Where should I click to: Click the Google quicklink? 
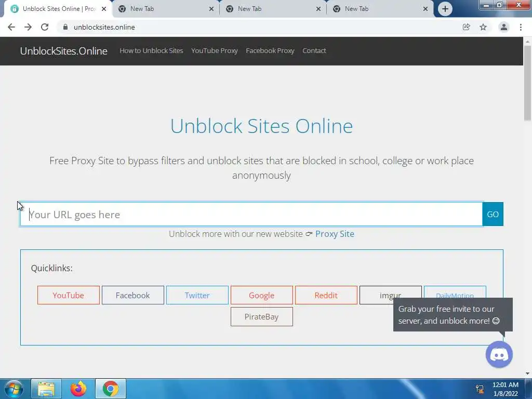tap(262, 295)
